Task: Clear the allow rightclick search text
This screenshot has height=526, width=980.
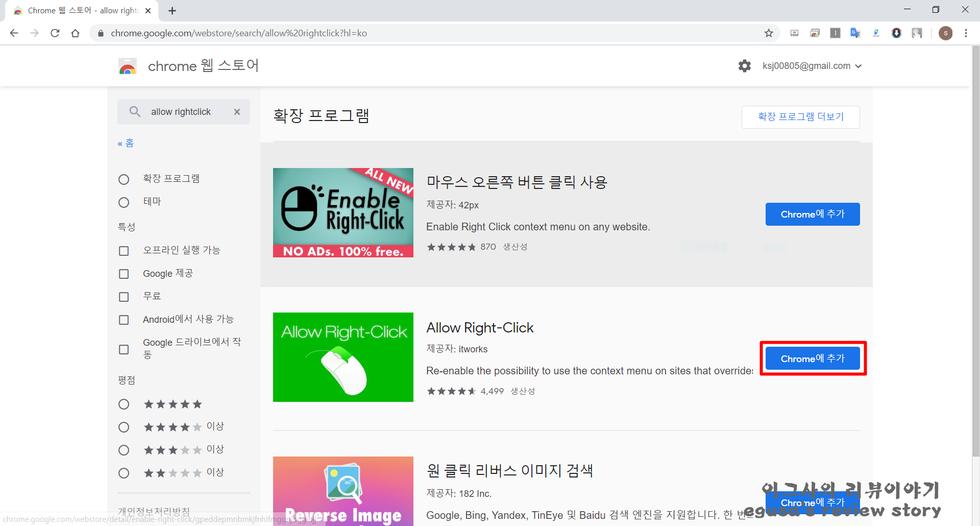Action: [x=237, y=112]
